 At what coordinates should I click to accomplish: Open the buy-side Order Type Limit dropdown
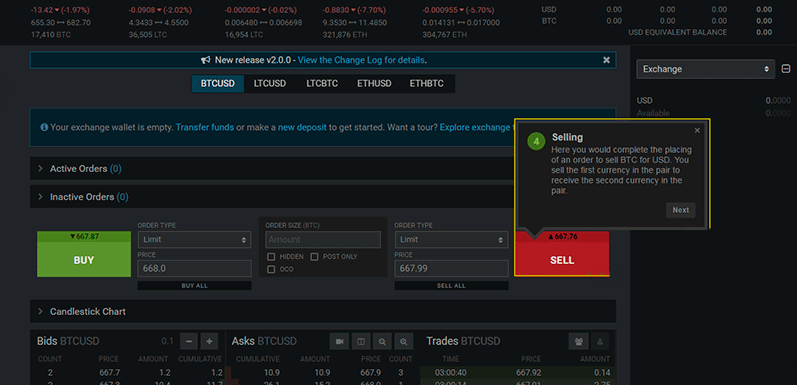click(x=195, y=240)
